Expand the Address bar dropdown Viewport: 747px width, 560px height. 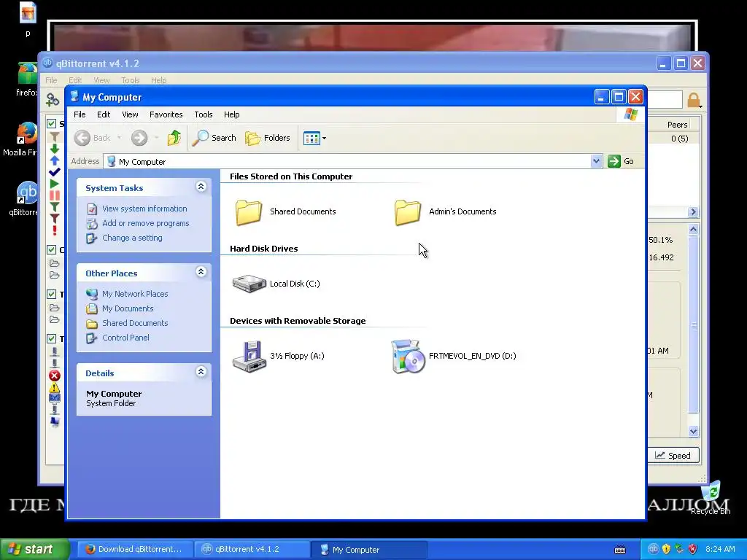(x=596, y=161)
